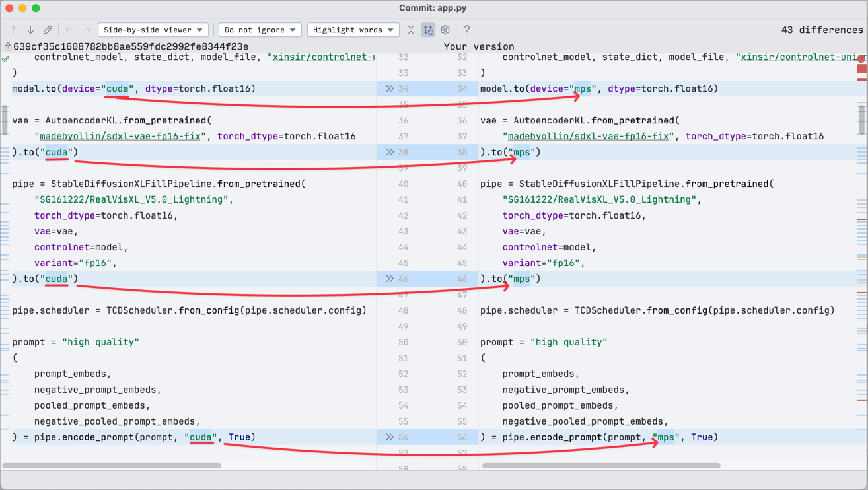Open the help question mark
This screenshot has height=490, width=868.
(x=467, y=30)
